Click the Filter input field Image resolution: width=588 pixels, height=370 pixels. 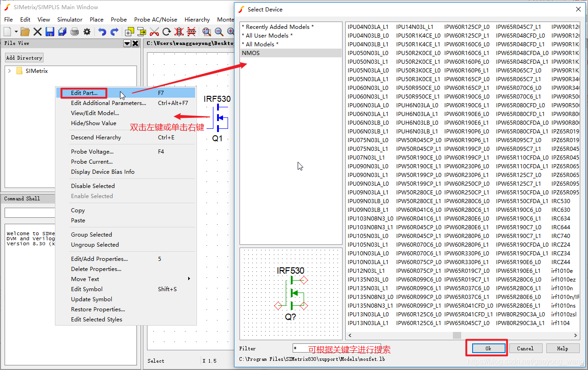click(336, 348)
